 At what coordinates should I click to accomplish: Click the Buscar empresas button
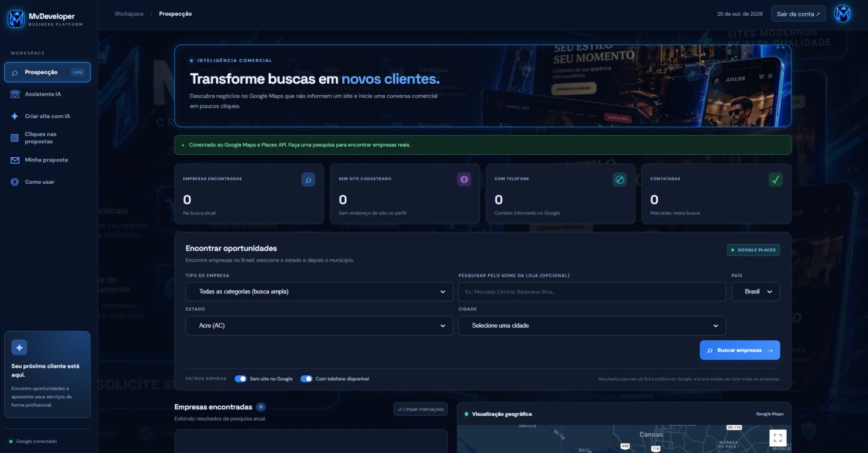coord(740,350)
